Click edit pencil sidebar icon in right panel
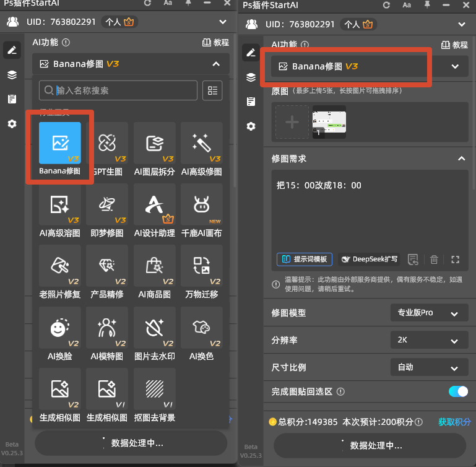This screenshot has height=467, width=476. 251,52
